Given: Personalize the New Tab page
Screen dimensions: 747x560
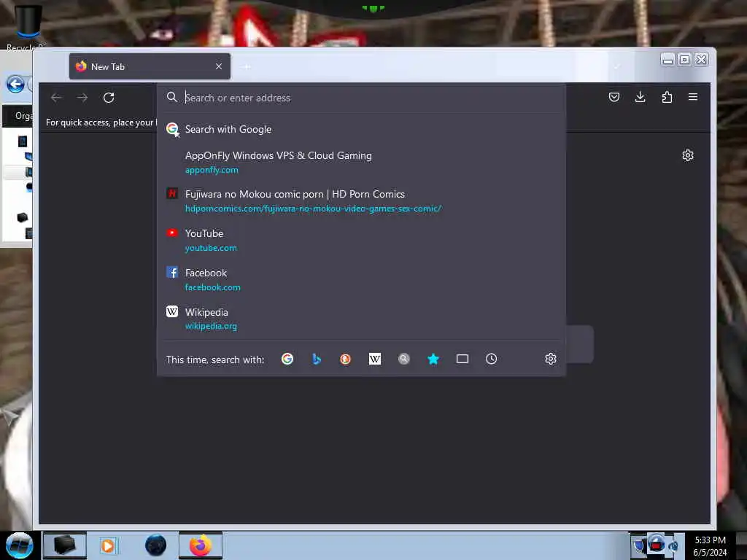Looking at the screenshot, I should (687, 155).
